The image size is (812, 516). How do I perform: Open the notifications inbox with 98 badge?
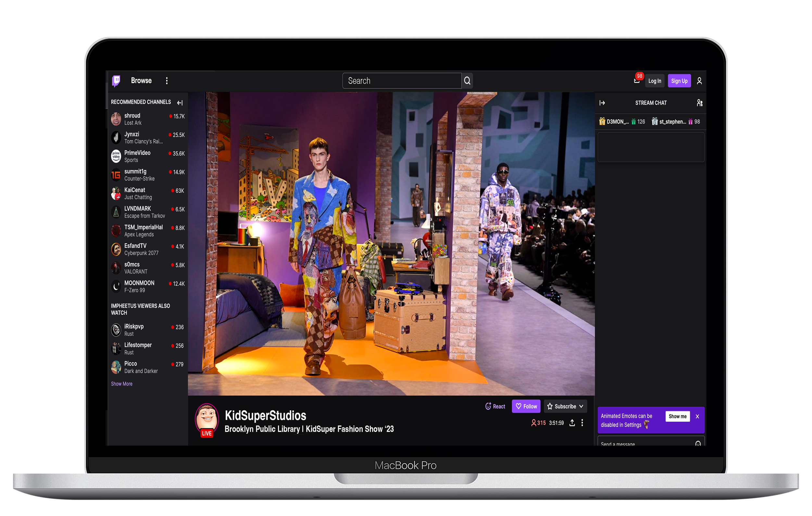pyautogui.click(x=636, y=81)
